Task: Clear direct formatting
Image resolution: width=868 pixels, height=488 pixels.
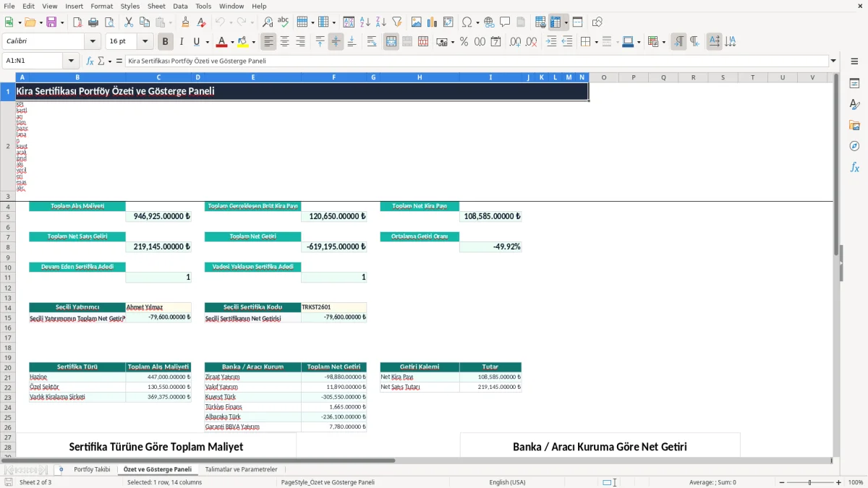Action: (x=202, y=22)
